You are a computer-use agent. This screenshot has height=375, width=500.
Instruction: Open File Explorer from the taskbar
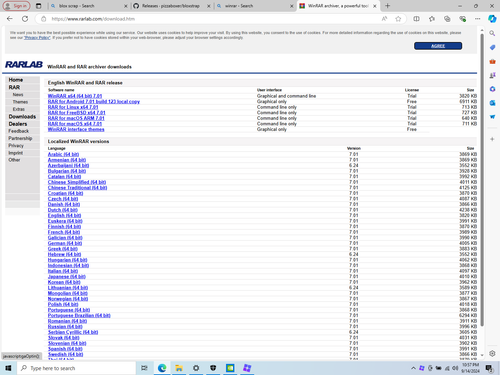(x=179, y=368)
